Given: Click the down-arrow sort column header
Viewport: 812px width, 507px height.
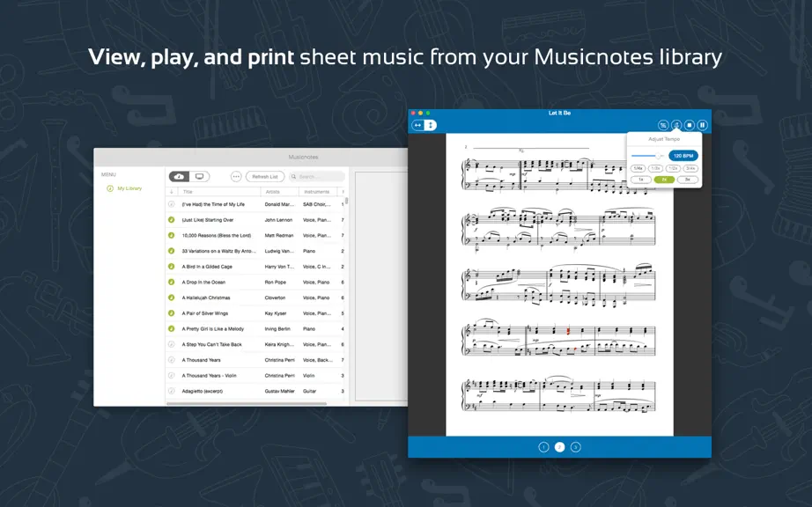Looking at the screenshot, I should (172, 191).
